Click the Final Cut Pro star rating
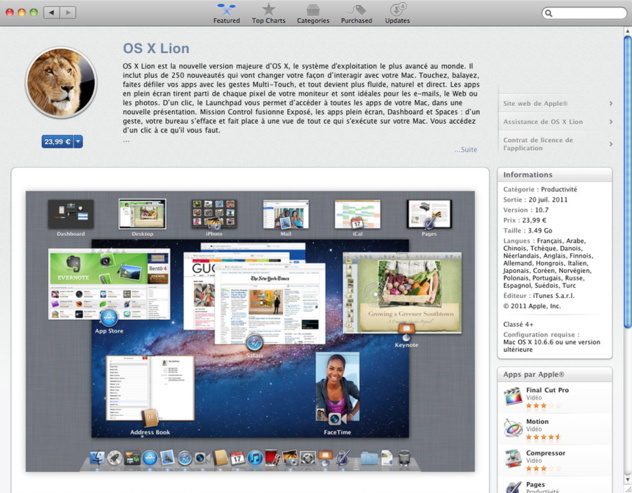632x493 pixels. click(x=543, y=406)
